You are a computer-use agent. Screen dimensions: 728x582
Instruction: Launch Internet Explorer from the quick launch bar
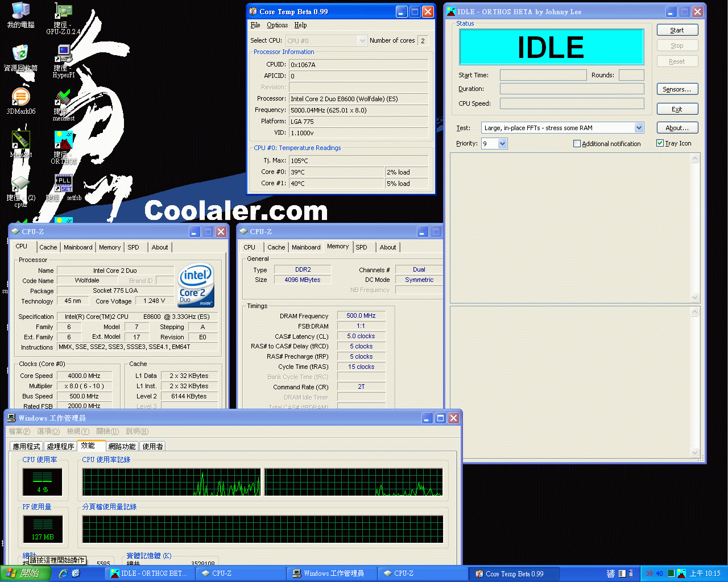[63, 573]
